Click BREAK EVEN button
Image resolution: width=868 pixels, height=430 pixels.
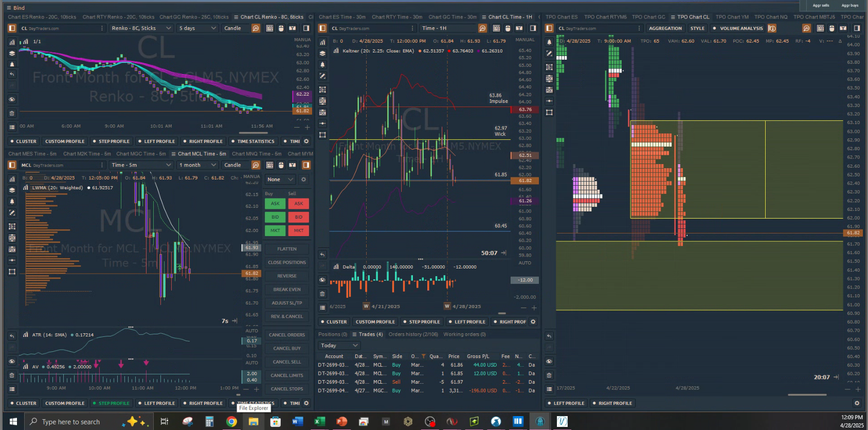point(286,290)
